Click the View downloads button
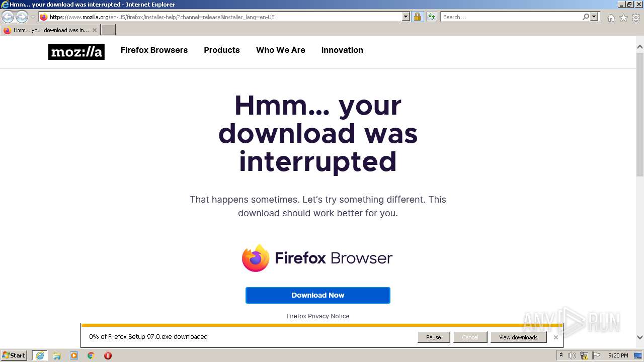Viewport: 644px width, 362px height. click(x=518, y=337)
